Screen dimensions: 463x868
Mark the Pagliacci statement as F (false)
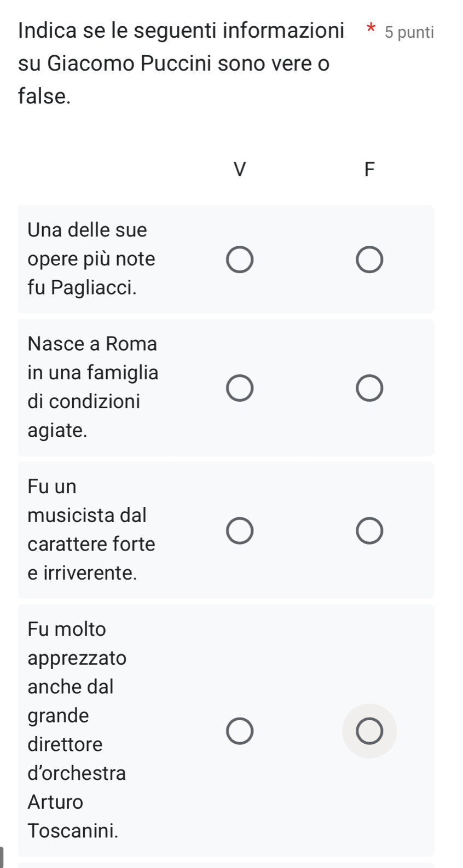pos(369,259)
